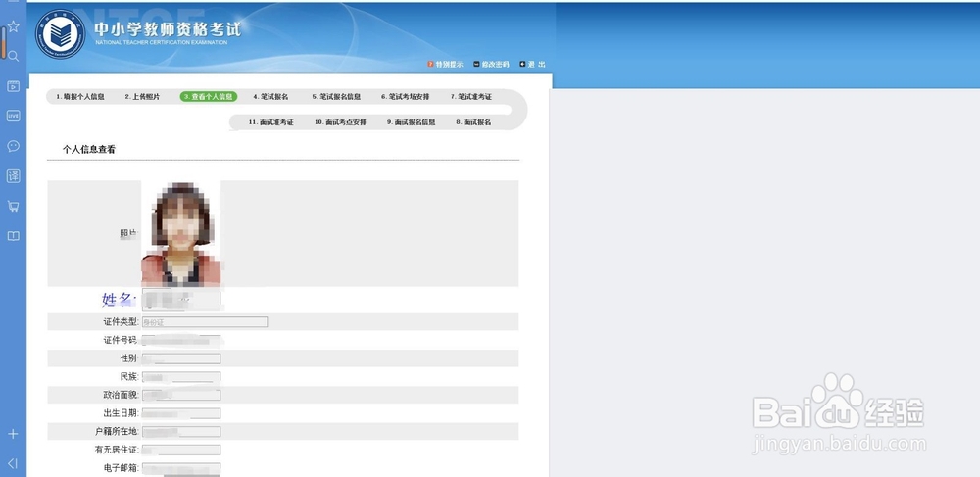Open 修改密码 change password link
This screenshot has width=980, height=477.
tap(491, 65)
